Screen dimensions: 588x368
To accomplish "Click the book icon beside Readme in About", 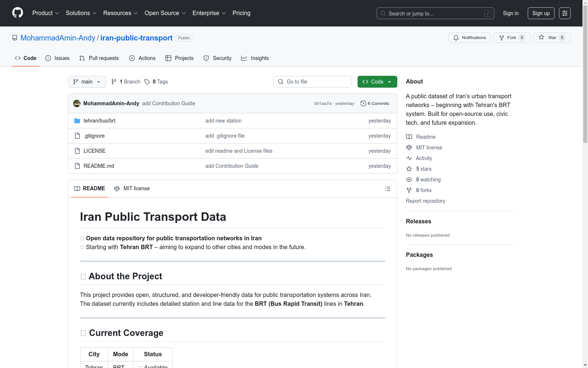I will 409,137.
